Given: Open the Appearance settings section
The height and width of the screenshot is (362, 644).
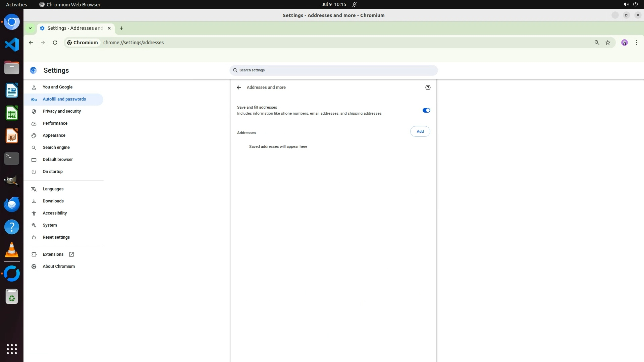Looking at the screenshot, I should click(54, 135).
